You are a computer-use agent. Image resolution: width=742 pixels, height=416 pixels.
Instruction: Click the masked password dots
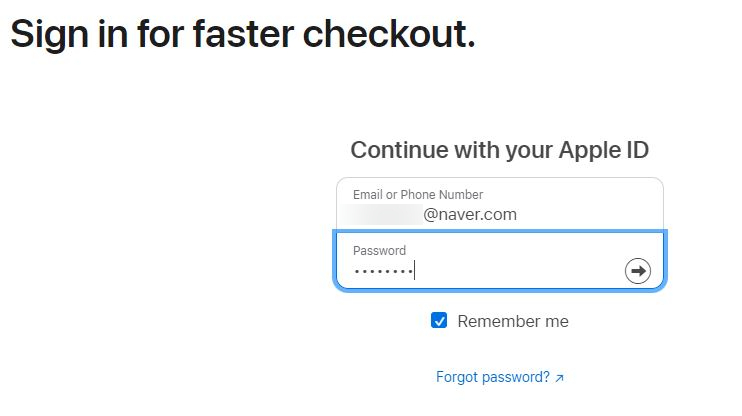[382, 271]
